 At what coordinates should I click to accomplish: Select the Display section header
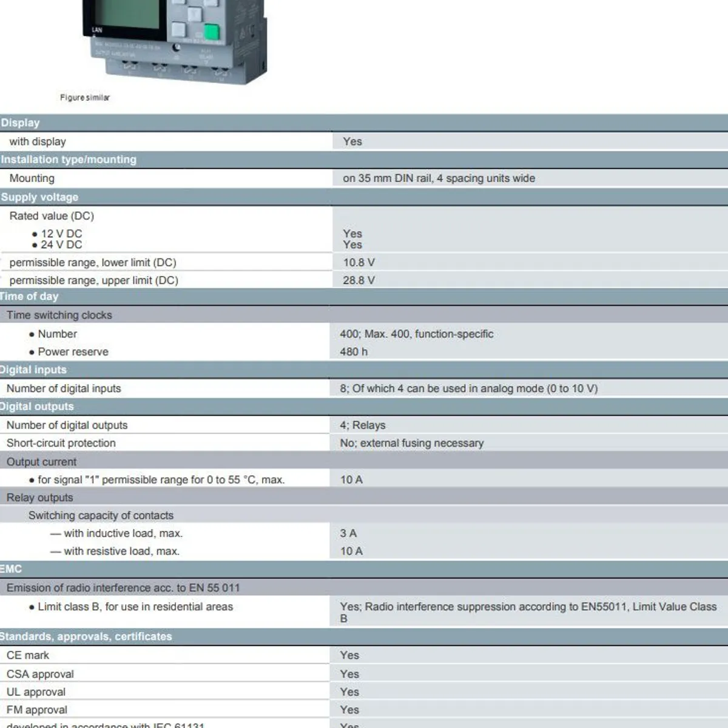pyautogui.click(x=21, y=123)
